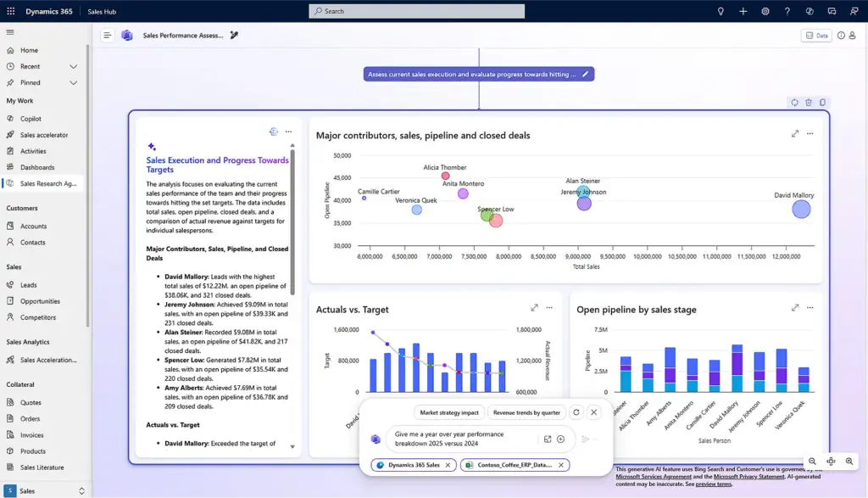This screenshot has width=868, height=498.
Task: Edit the prompt with the pencil icon
Action: coord(584,74)
